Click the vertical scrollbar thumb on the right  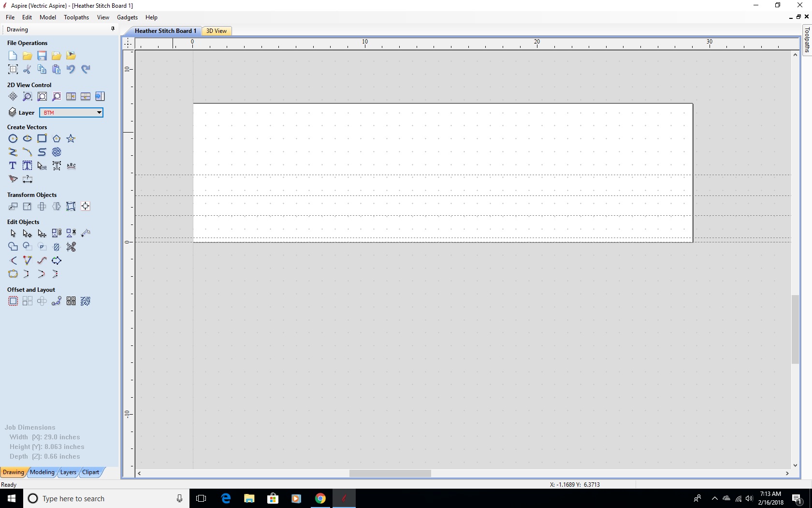click(x=795, y=329)
